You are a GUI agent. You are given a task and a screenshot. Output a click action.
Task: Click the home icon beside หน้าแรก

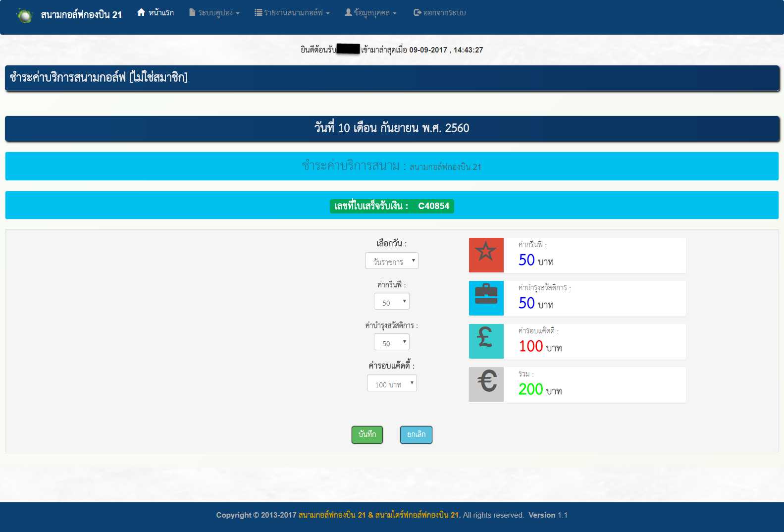[141, 12]
